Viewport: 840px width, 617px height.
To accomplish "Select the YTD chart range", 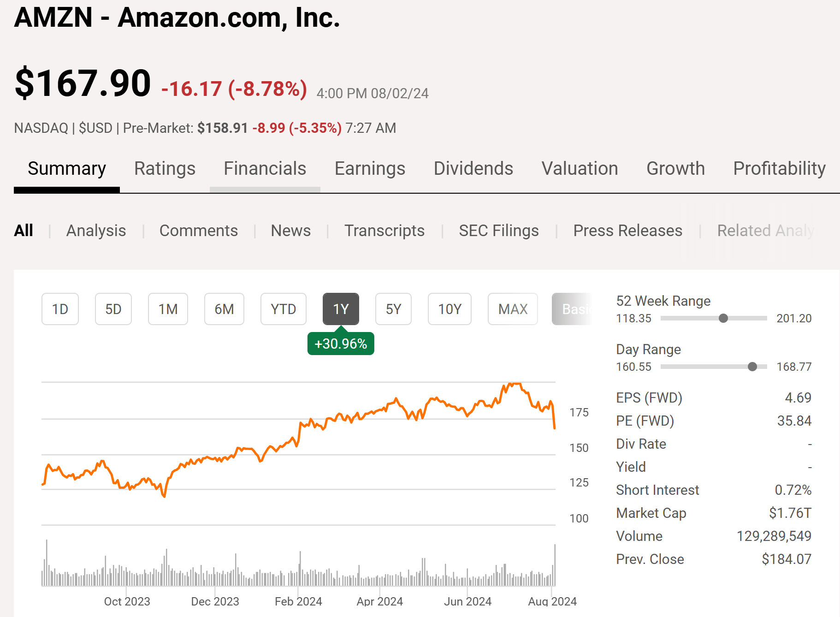I will [x=283, y=309].
